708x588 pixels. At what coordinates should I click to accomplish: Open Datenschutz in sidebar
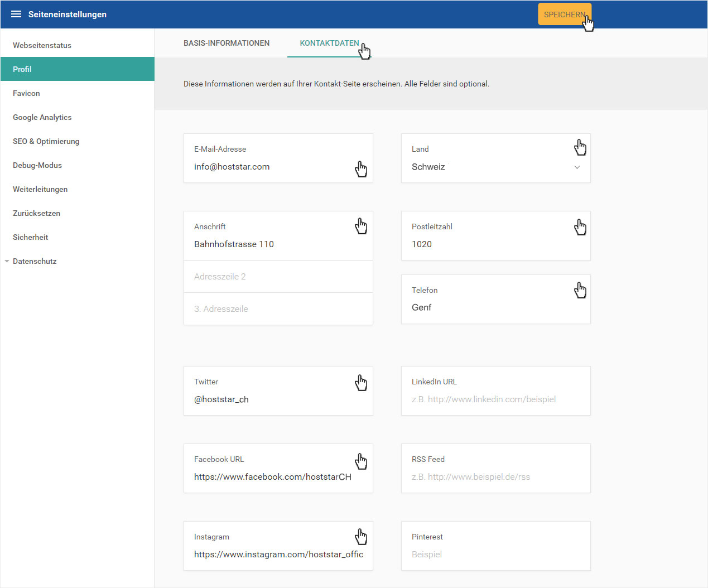click(35, 261)
